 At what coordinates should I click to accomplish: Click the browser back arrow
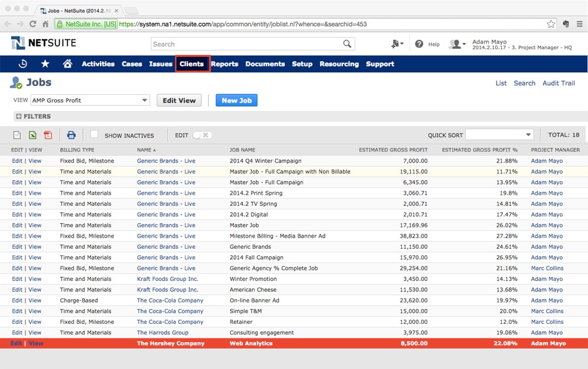(8, 24)
